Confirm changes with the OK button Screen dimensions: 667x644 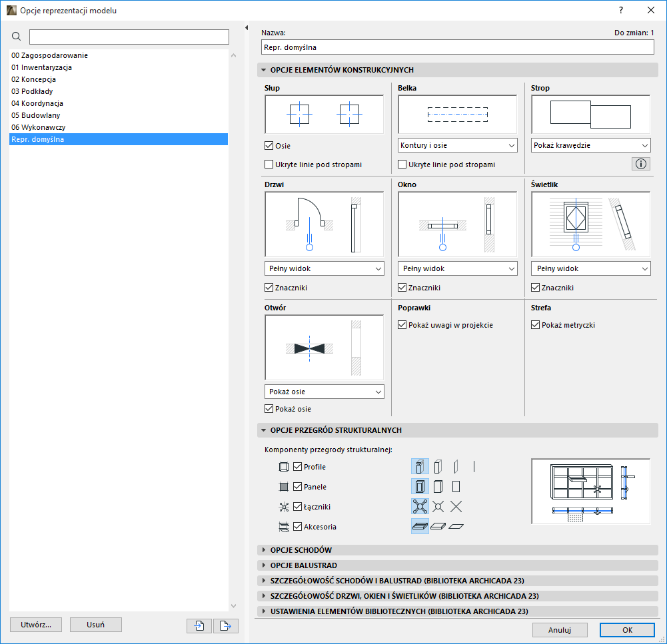(626, 629)
